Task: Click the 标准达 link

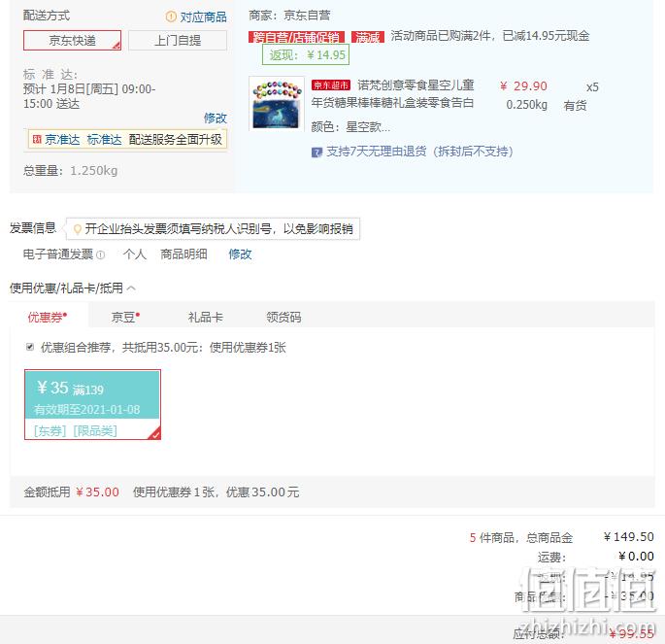Action: [104, 140]
